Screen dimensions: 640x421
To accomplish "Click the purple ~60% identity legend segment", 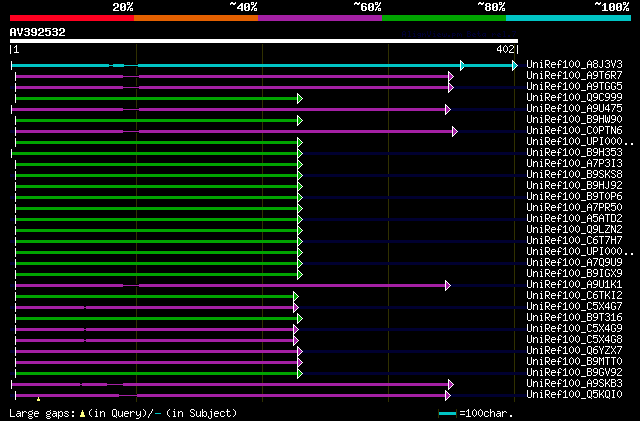I will [320, 18].
